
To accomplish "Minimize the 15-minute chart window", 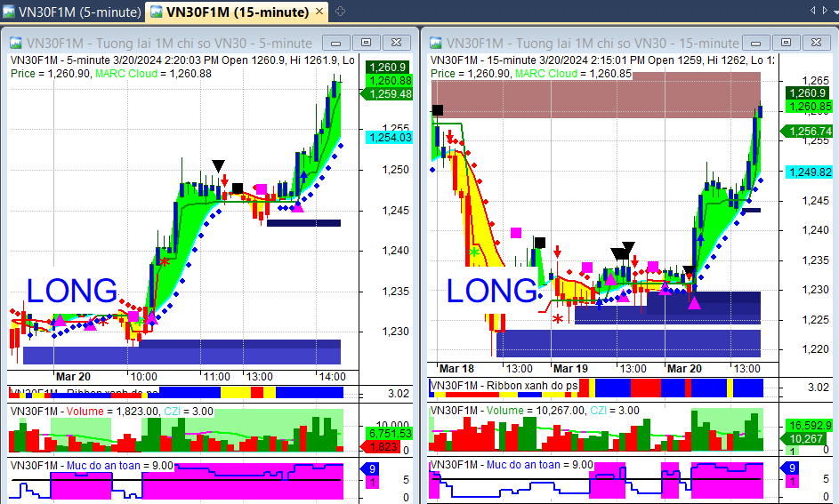I will point(756,43).
